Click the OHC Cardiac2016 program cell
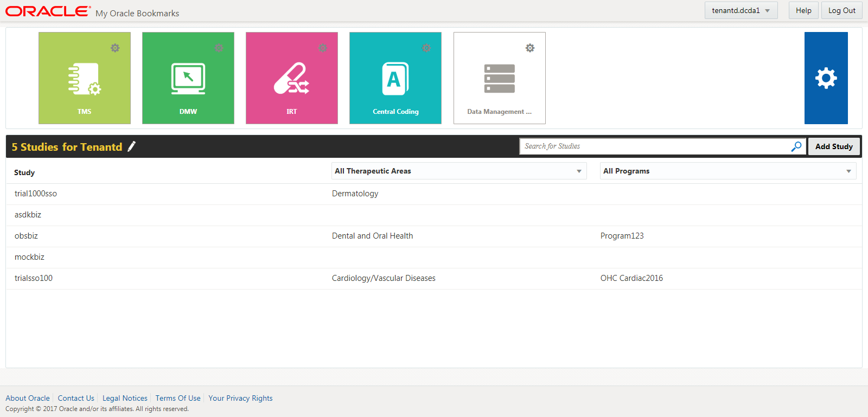 pyautogui.click(x=631, y=278)
